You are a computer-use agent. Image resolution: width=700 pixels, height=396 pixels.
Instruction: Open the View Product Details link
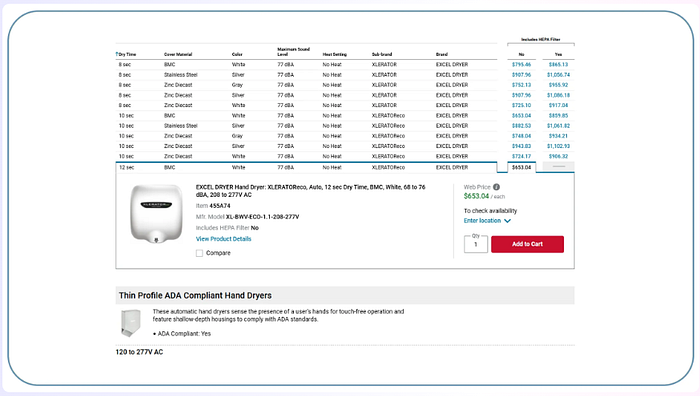pyautogui.click(x=224, y=239)
